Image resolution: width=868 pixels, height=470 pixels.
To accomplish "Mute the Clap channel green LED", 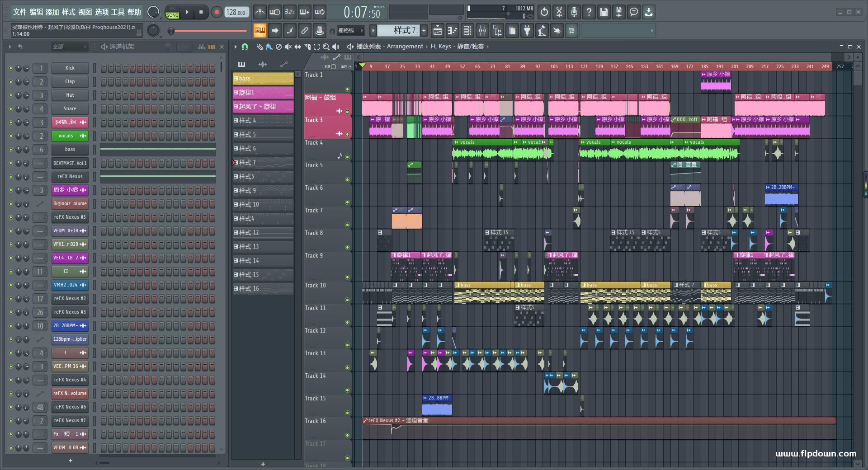I will click(11, 82).
